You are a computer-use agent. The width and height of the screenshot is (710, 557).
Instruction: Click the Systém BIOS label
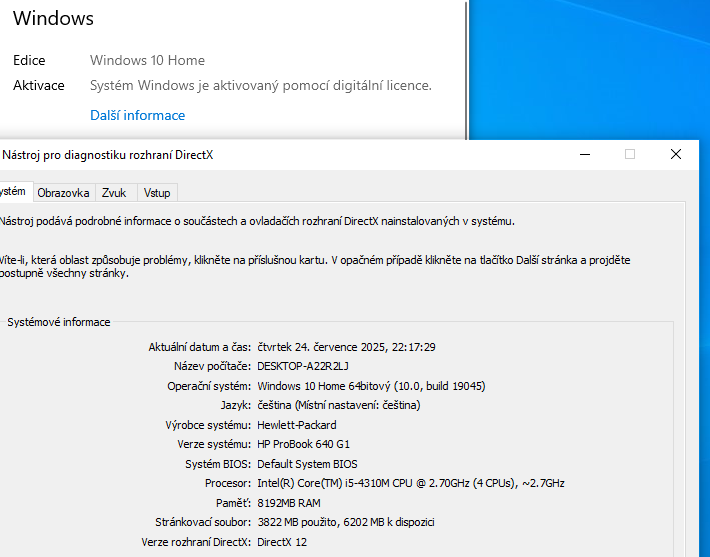[218, 464]
